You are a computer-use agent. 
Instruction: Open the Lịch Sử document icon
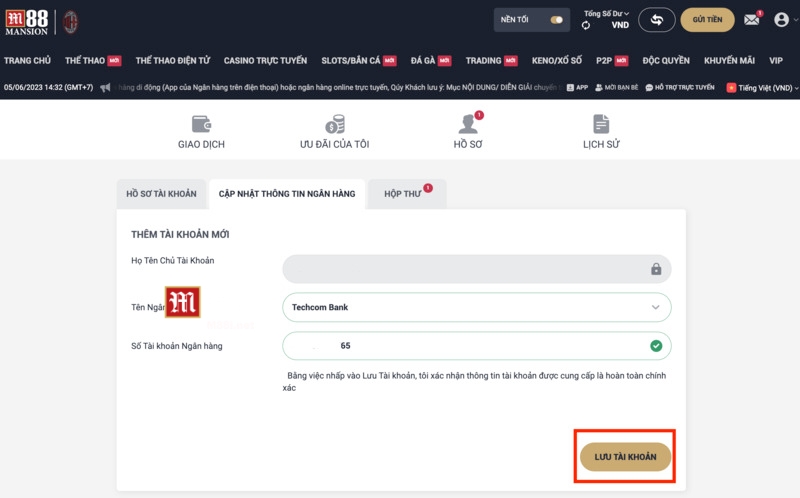(x=601, y=124)
